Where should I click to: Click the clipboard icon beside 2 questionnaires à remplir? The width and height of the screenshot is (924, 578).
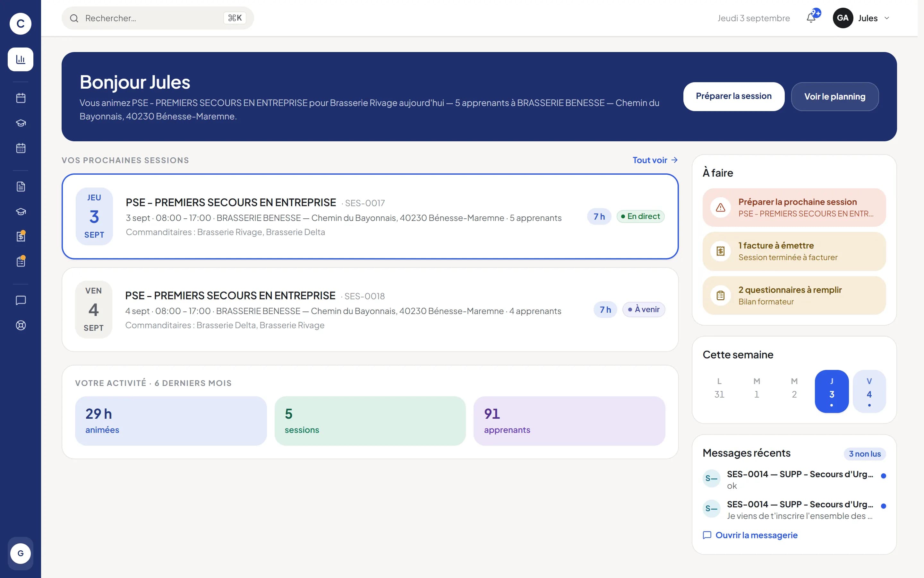(x=720, y=295)
